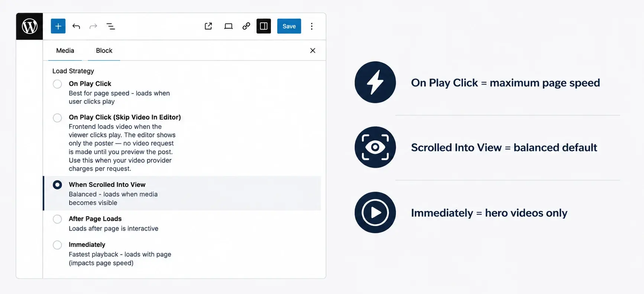Image resolution: width=644 pixels, height=294 pixels.
Task: Click 'Frontend loads video when the' description
Action: [115, 127]
